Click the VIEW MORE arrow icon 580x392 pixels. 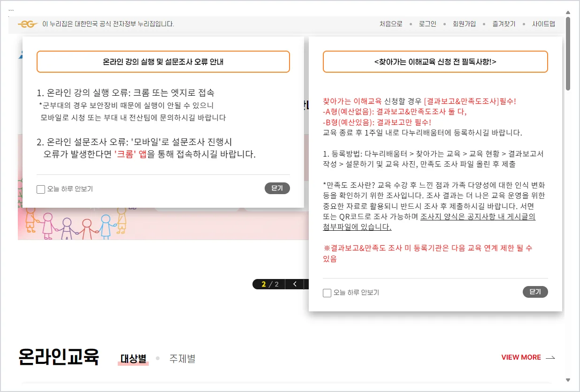[x=550, y=358]
